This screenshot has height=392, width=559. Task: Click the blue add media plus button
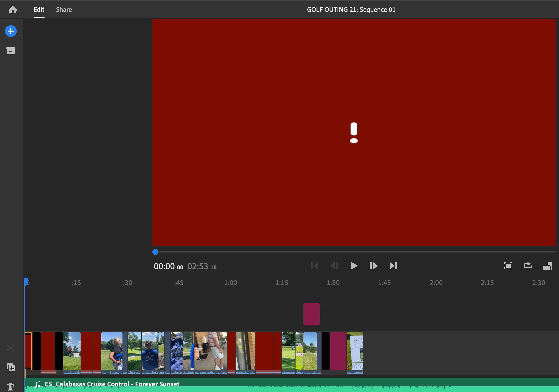click(x=11, y=31)
